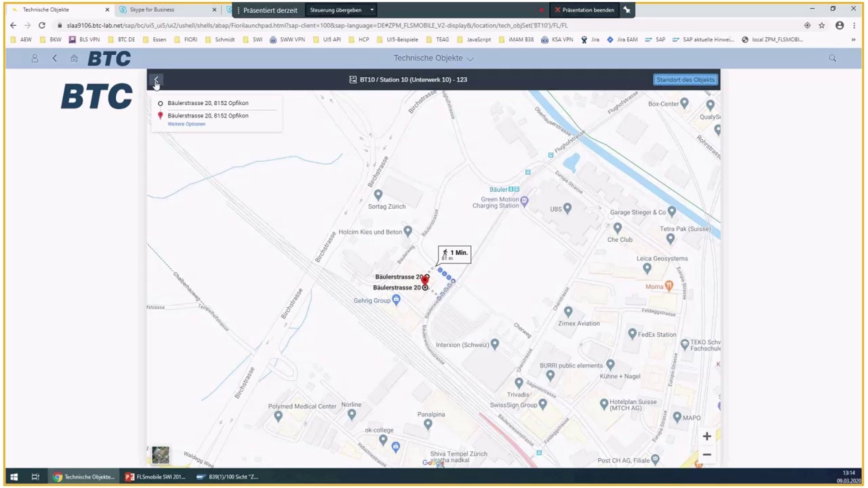Image resolution: width=868 pixels, height=488 pixels.
Task: Open search via the magnifier icon
Action: (x=831, y=58)
